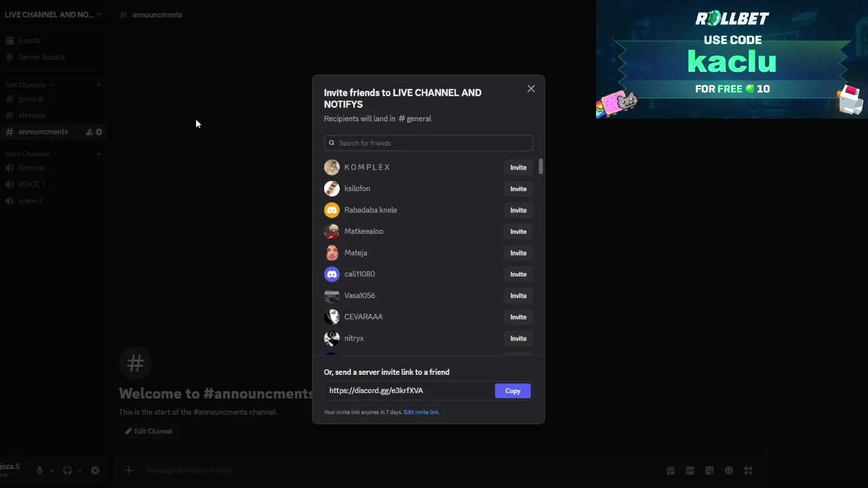Click the Edit invite link link
Screen dimensions: 868x488
click(x=421, y=412)
